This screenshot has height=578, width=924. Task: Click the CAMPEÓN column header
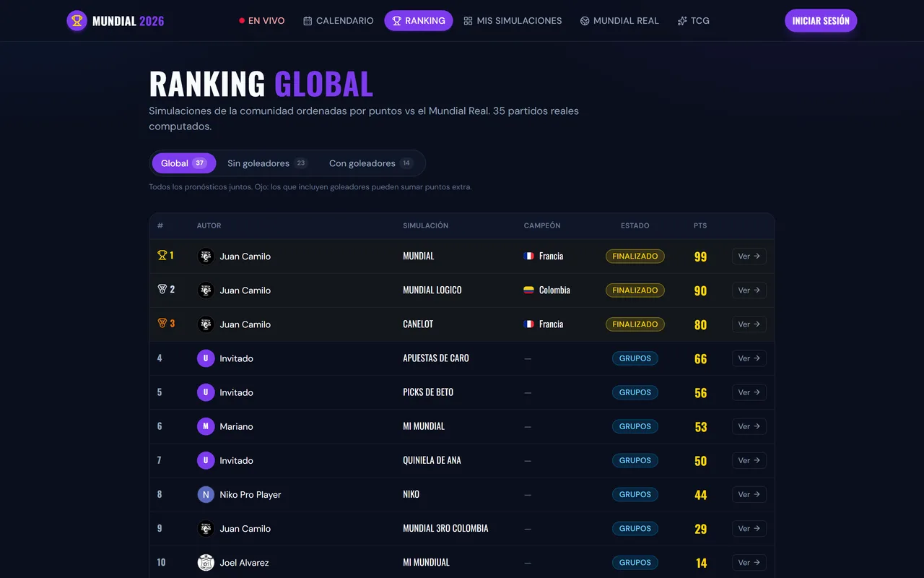[542, 225]
